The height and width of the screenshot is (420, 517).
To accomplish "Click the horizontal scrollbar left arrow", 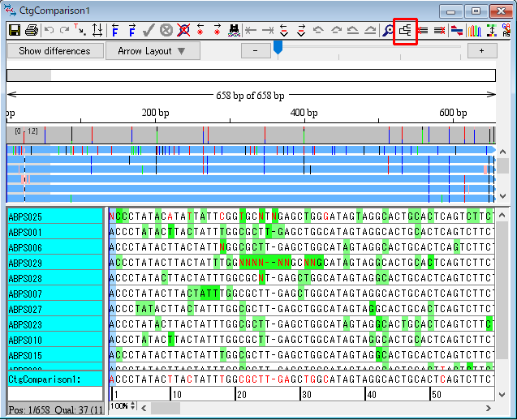I will click(144, 406).
